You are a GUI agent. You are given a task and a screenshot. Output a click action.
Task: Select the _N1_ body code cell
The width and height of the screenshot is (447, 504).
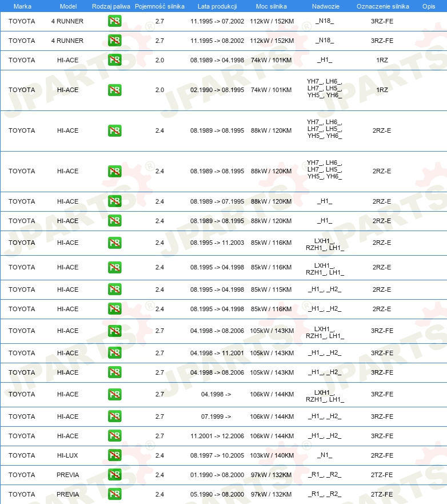325,455
